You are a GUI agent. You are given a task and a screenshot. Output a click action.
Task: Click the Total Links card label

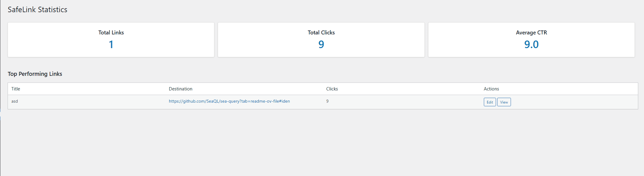(x=111, y=33)
